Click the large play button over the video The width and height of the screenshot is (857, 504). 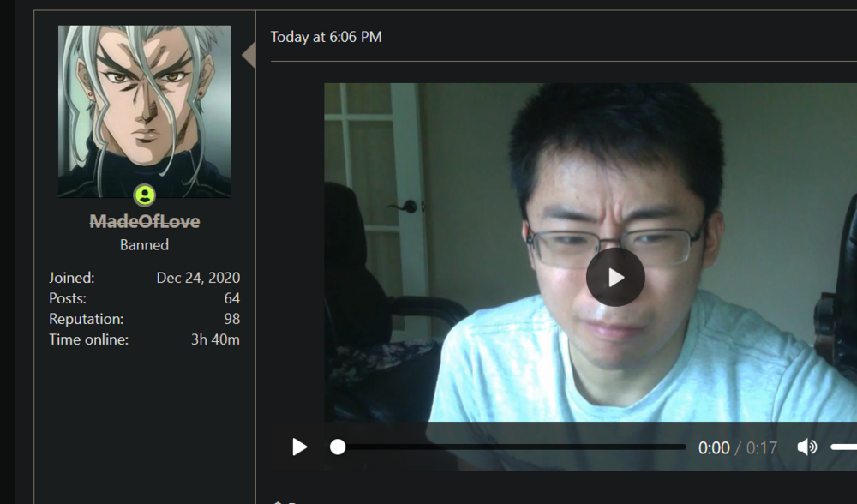[615, 277]
